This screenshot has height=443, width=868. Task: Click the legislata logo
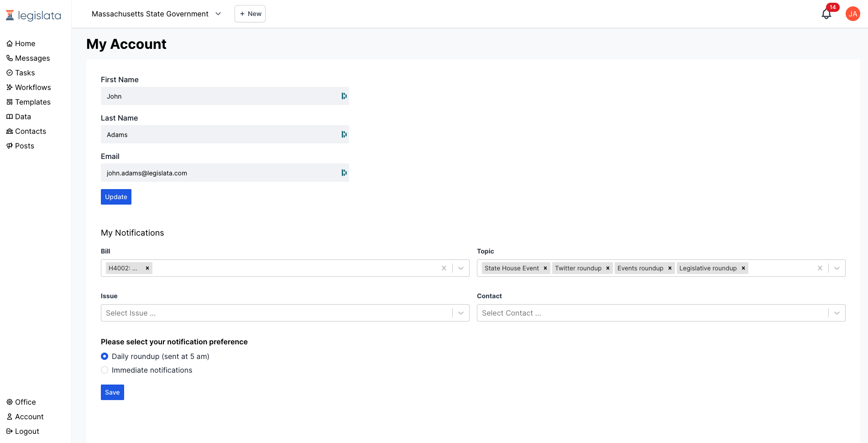tap(33, 16)
